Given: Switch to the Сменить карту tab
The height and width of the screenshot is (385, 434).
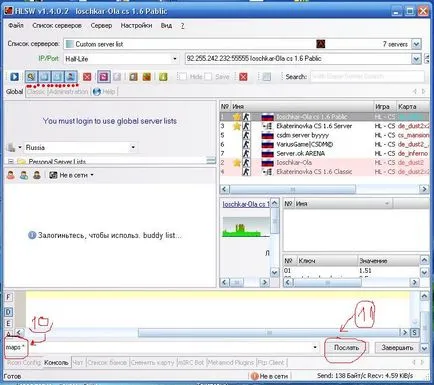Looking at the screenshot, I should [x=153, y=363].
